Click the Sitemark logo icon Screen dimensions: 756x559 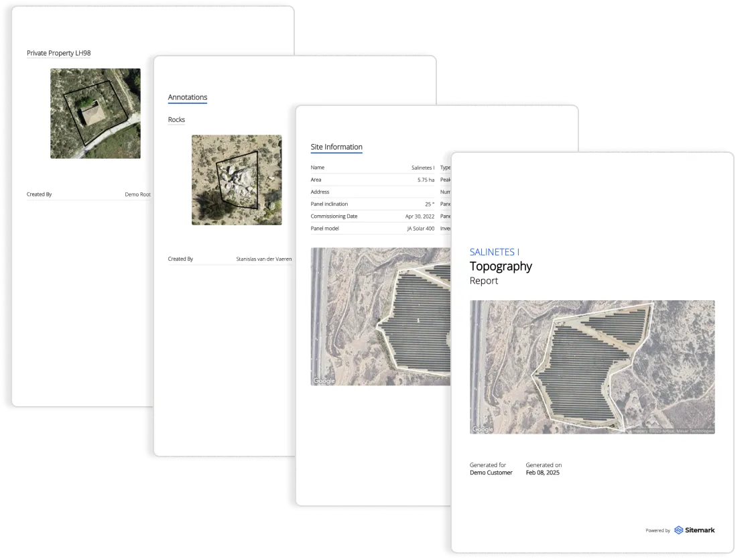coord(678,530)
